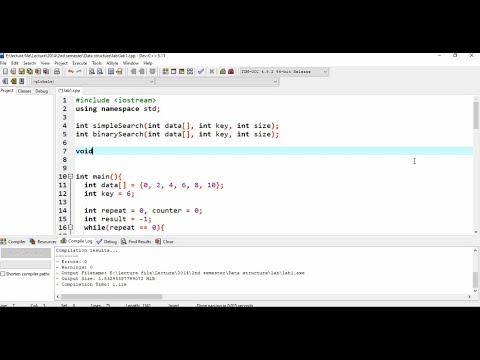Click the Compile and Run icon
The image size is (480, 360).
click(182, 71)
